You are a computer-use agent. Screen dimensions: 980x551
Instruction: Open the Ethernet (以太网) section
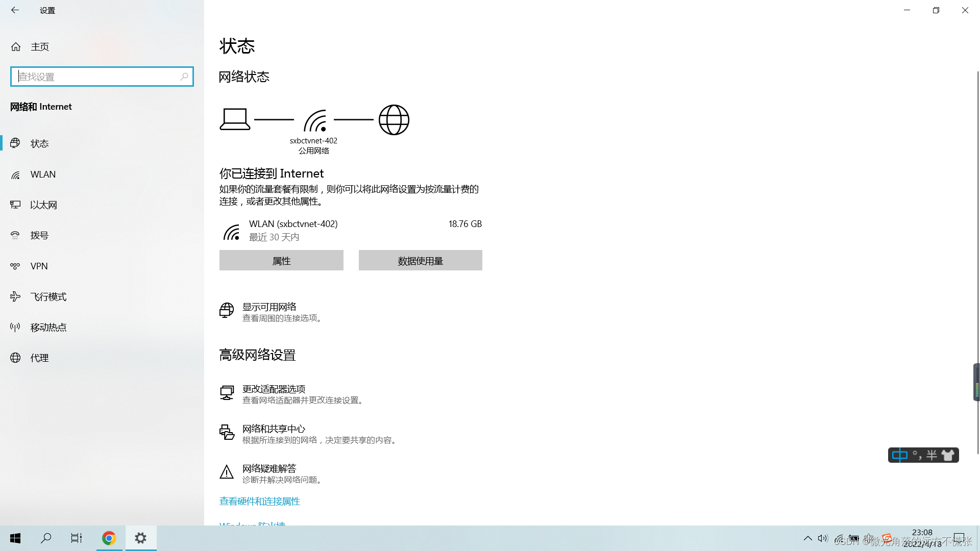43,205
